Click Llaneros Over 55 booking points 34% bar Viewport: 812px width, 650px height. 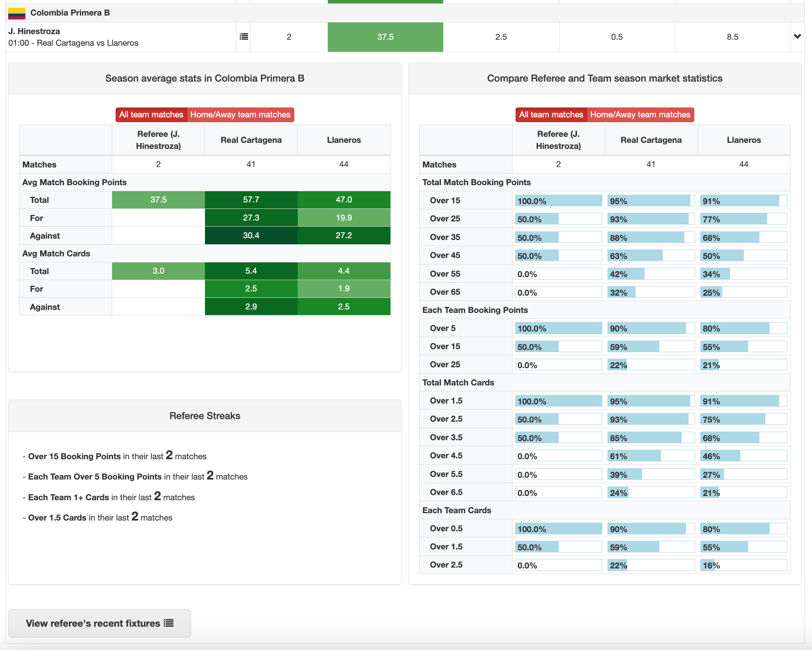(x=744, y=274)
